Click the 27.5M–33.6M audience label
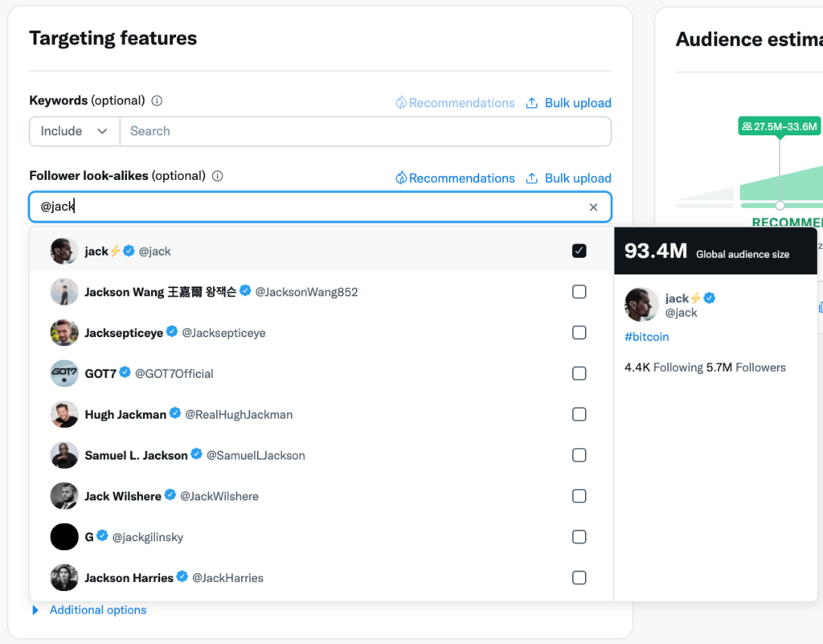 tap(780, 126)
